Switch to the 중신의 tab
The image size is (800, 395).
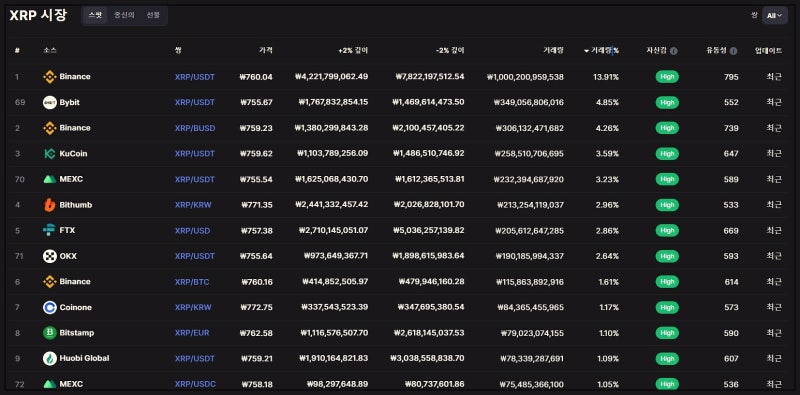pos(124,15)
